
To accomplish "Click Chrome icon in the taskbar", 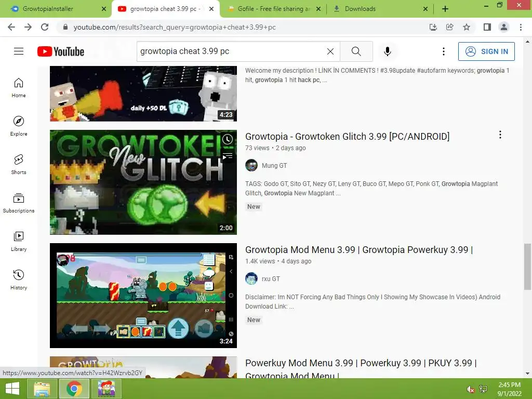I will 74,389.
